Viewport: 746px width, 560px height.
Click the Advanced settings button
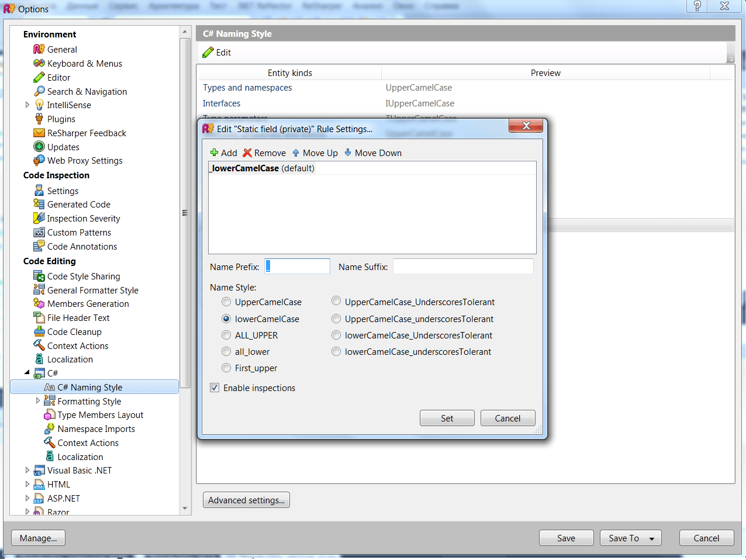tap(246, 500)
